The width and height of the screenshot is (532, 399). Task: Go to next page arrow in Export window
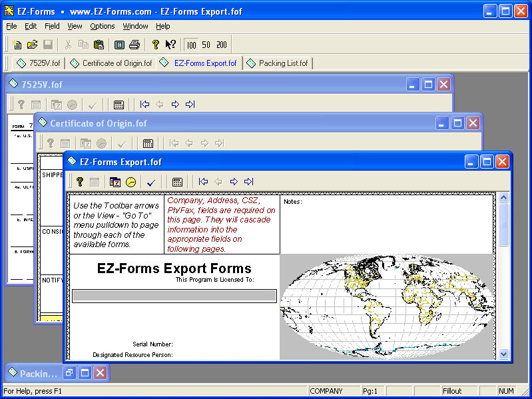(x=234, y=182)
